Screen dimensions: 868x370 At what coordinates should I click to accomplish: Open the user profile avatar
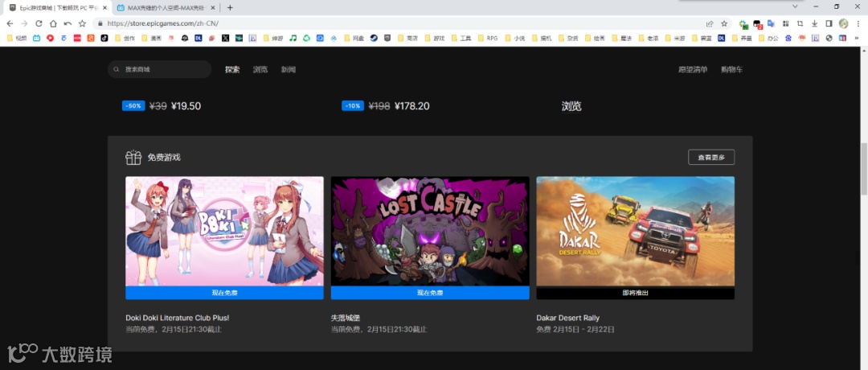[843, 23]
